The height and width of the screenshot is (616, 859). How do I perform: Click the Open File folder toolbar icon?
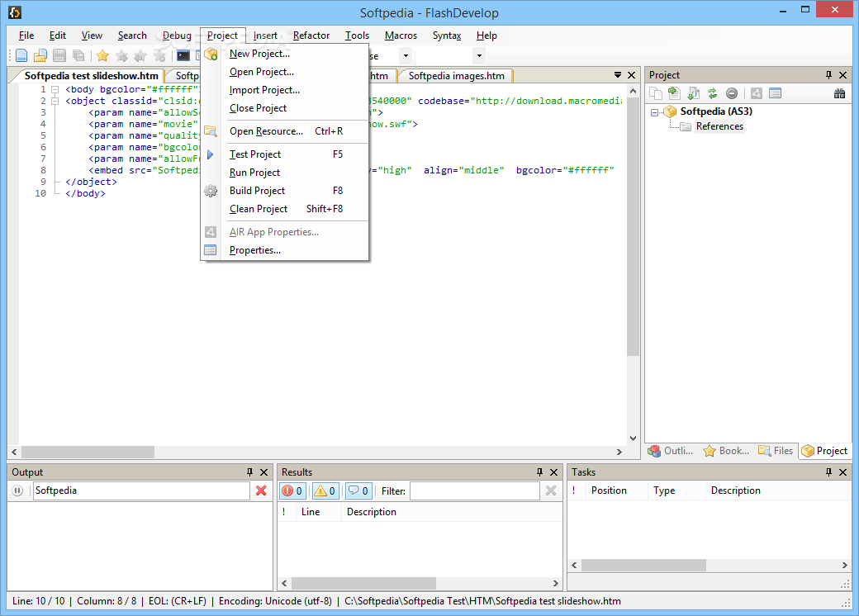[x=40, y=55]
